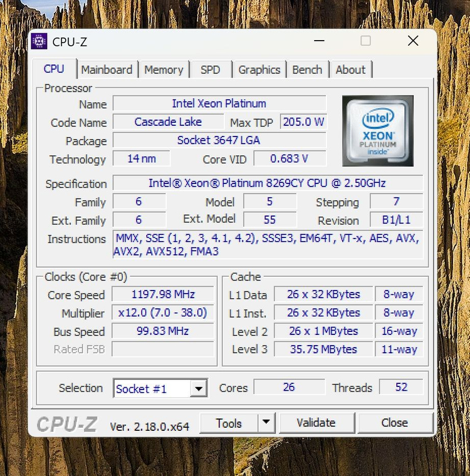Open the Tools dropdown arrow

266,422
